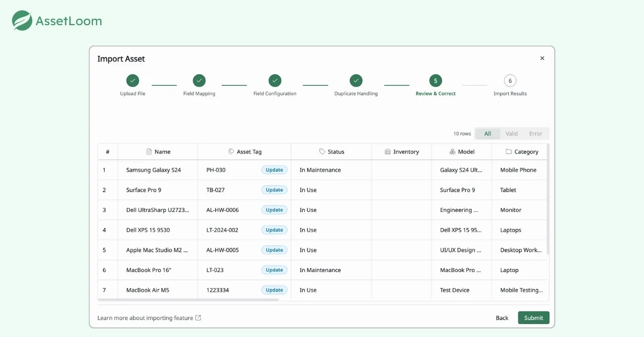Click the table's horizontal scrollbar
Viewport: 644px width, 337px height.
pyautogui.click(x=188, y=299)
